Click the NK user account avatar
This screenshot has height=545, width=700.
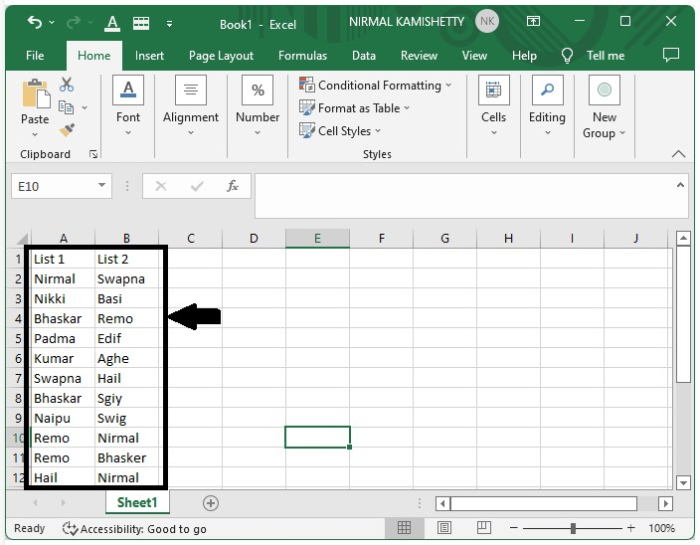(487, 21)
